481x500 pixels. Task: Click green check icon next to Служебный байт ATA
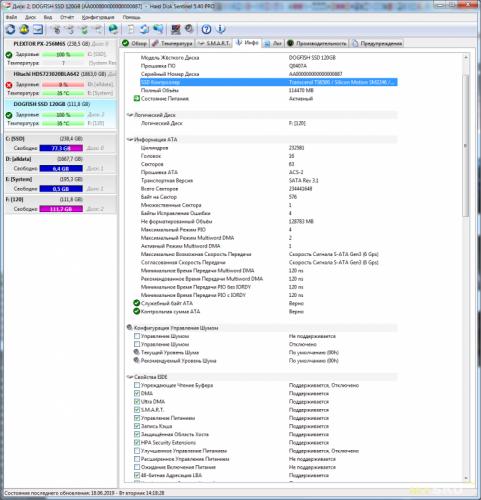click(136, 303)
